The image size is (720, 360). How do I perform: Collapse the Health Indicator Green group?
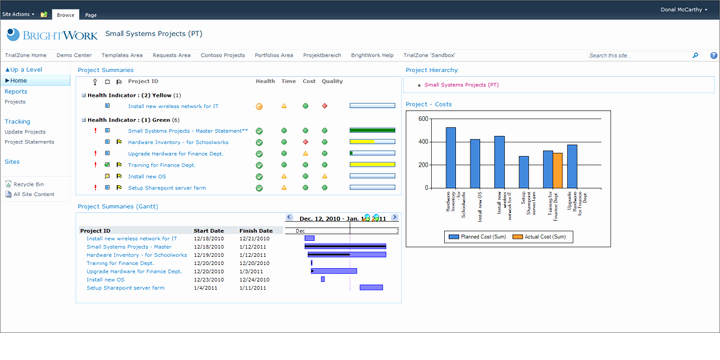tap(84, 120)
